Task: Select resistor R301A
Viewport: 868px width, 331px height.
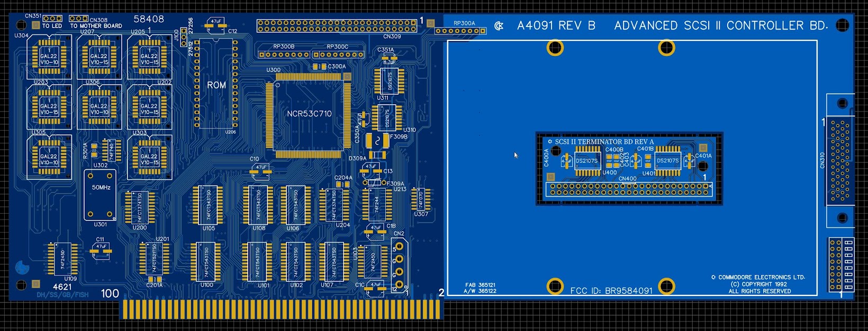Action: 94,150
